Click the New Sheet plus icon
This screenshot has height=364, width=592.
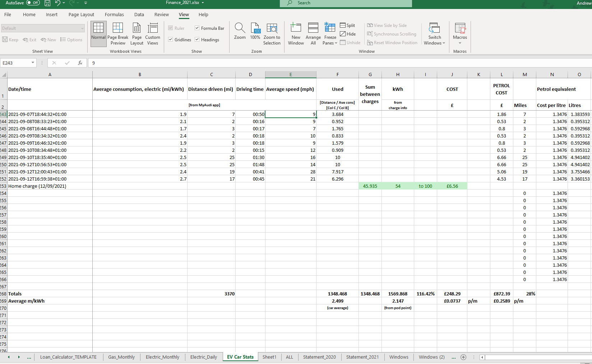pos(463,357)
